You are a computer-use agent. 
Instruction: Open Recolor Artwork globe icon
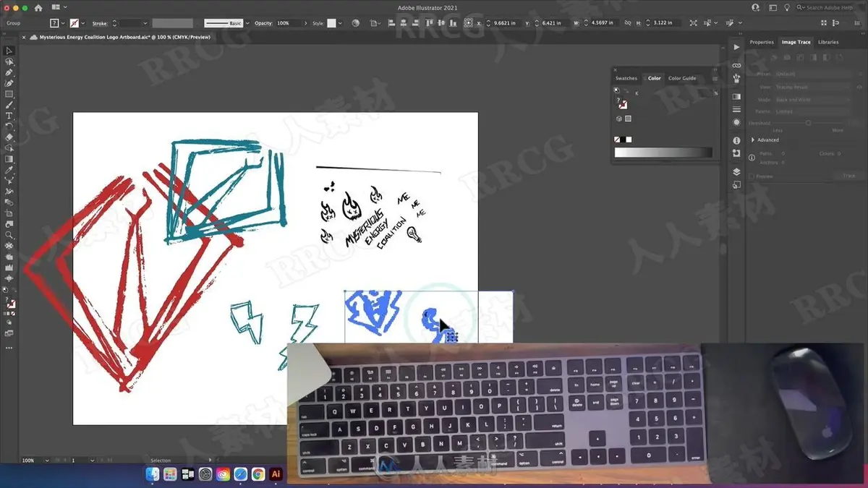[x=356, y=23]
